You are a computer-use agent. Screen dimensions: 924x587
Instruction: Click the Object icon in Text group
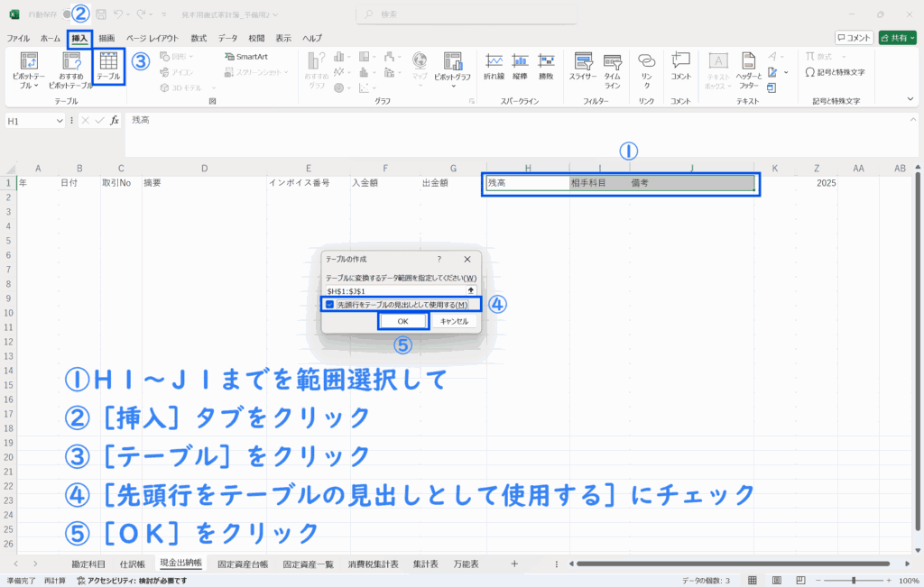(772, 87)
